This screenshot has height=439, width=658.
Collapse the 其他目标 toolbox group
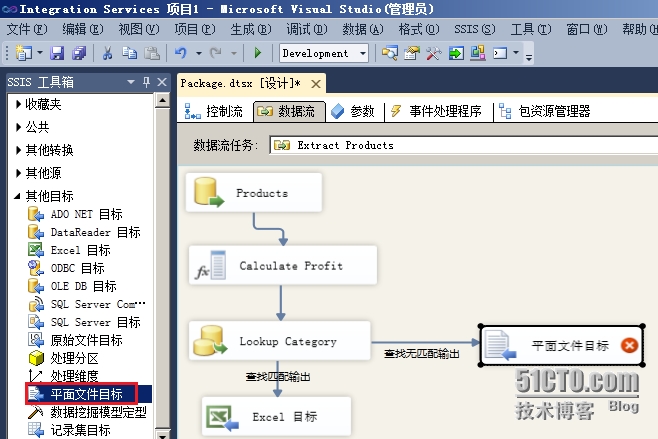[x=18, y=196]
